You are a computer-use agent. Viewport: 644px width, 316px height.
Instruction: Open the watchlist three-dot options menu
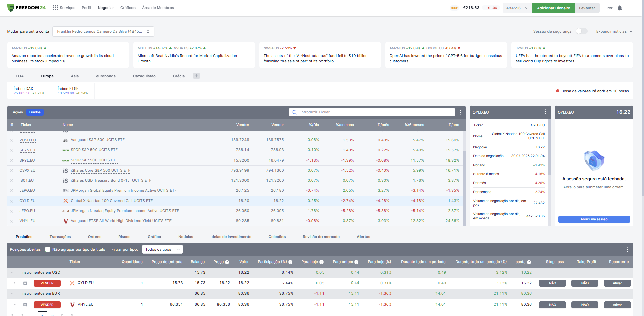460,112
